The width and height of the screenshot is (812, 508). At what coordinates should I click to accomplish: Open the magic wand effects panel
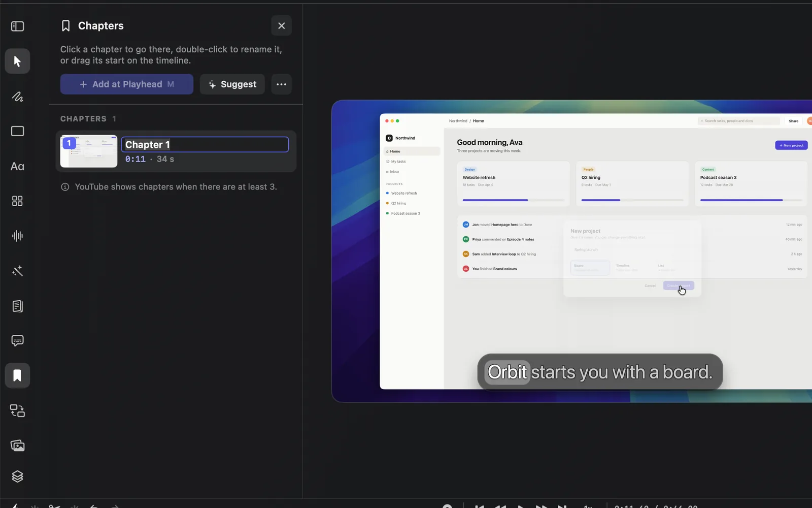[x=17, y=271]
